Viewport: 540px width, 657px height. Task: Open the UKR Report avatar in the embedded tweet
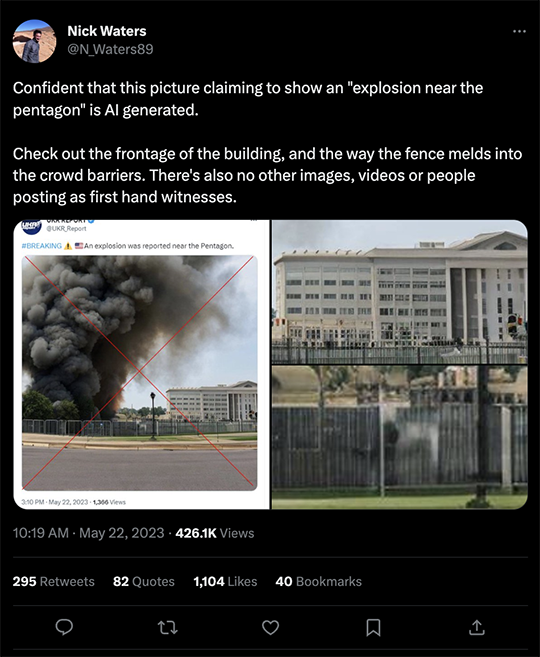click(x=31, y=226)
